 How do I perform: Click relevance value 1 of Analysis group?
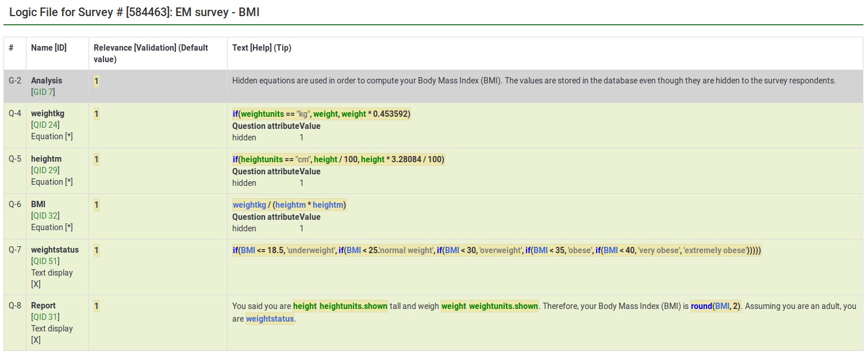point(97,81)
